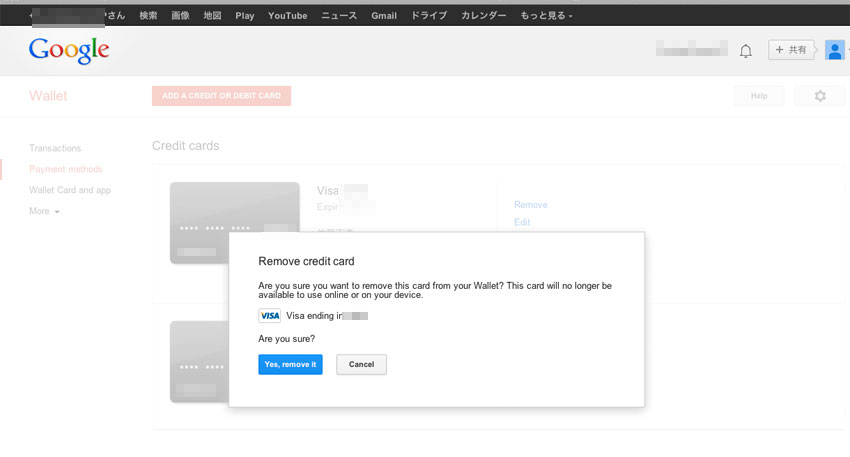Select the second credit card thumbnail
Image resolution: width=850 pixels, height=457 pixels.
(199, 362)
